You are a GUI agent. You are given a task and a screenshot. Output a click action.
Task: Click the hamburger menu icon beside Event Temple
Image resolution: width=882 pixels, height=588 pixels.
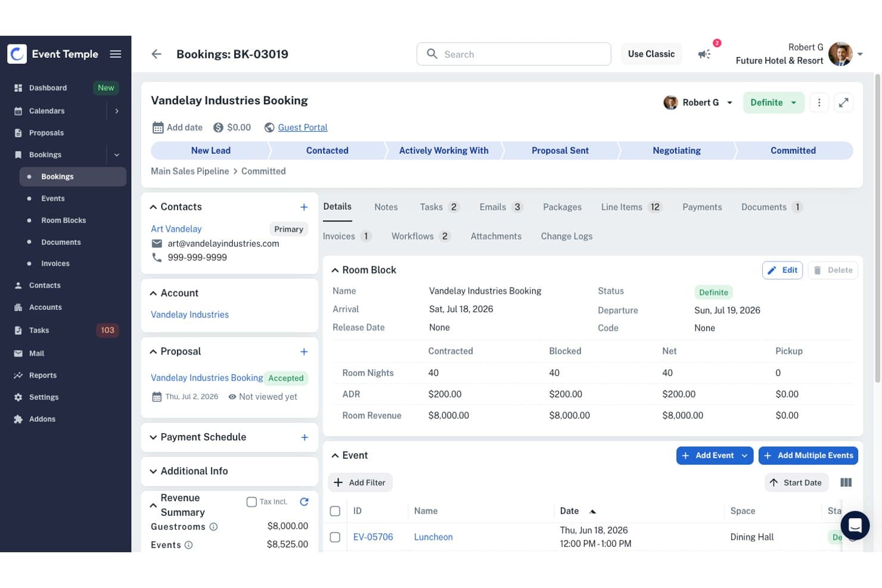116,54
